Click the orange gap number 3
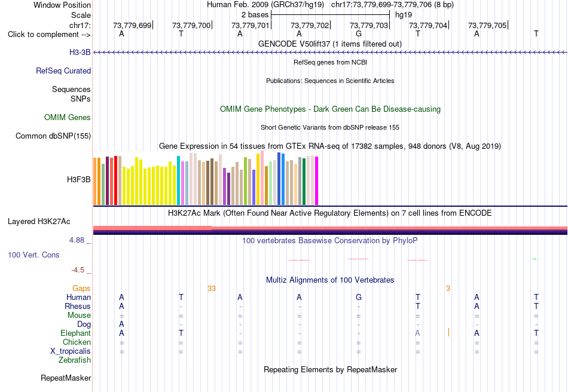568x392 pixels. click(448, 289)
